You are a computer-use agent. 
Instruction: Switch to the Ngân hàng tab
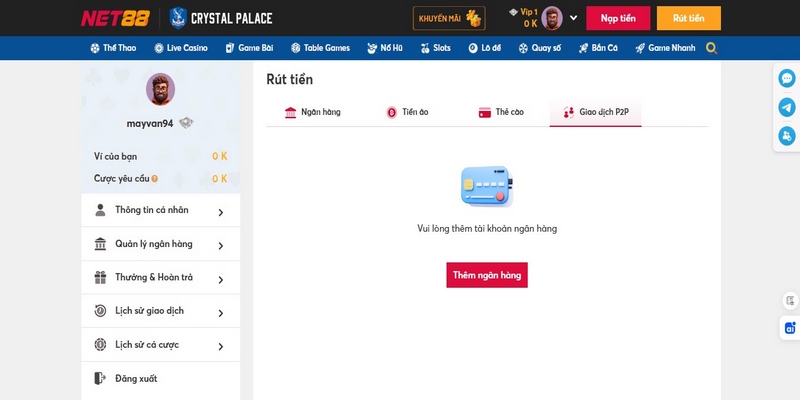pyautogui.click(x=312, y=112)
